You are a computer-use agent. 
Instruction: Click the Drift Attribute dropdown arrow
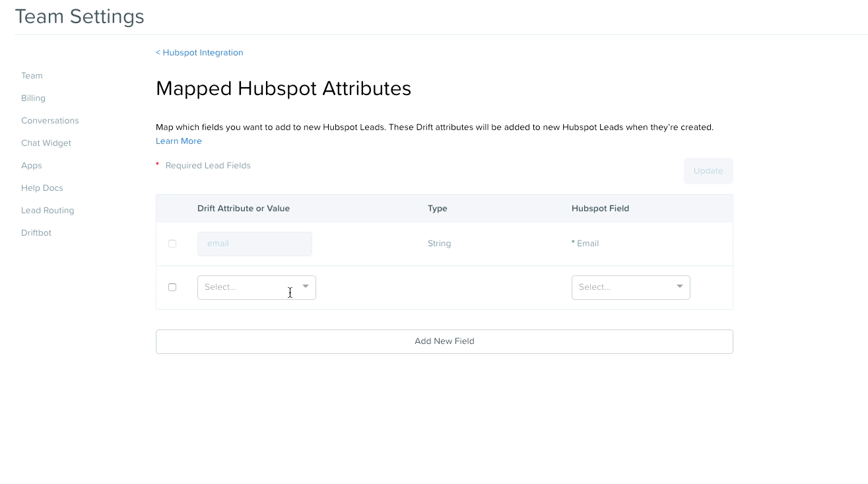coord(306,287)
